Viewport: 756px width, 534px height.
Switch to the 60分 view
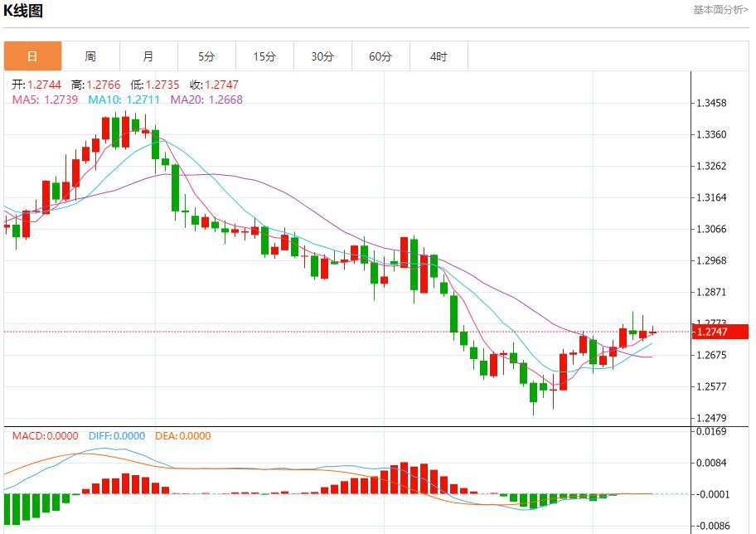(x=380, y=56)
